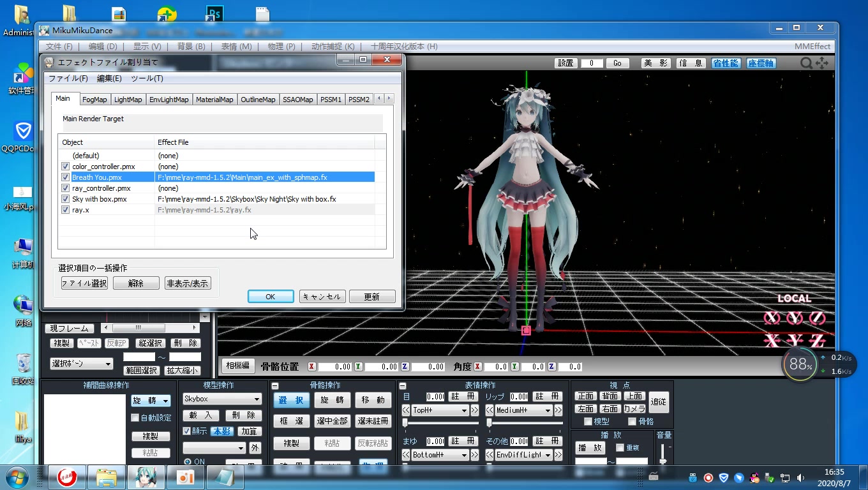
Task: Open the file explorer taskbar icon
Action: tap(107, 477)
